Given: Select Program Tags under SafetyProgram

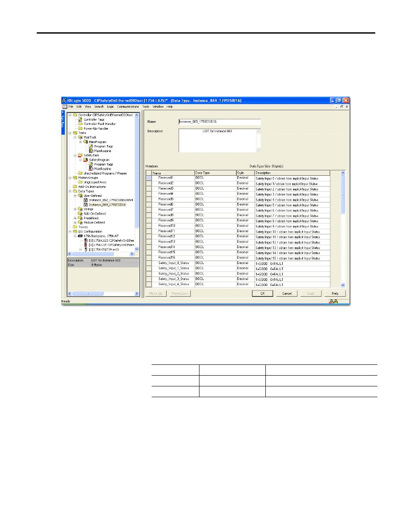Looking at the screenshot, I should [103, 164].
